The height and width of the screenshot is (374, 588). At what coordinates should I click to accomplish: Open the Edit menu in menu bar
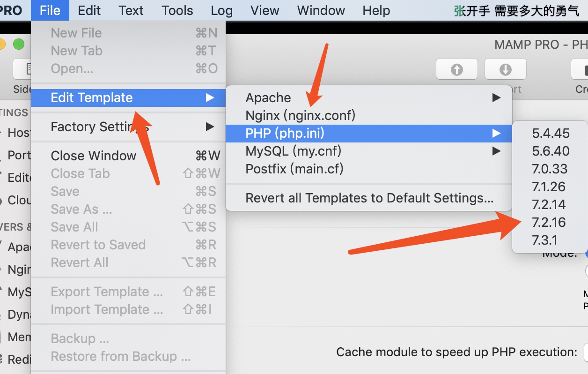tap(89, 10)
